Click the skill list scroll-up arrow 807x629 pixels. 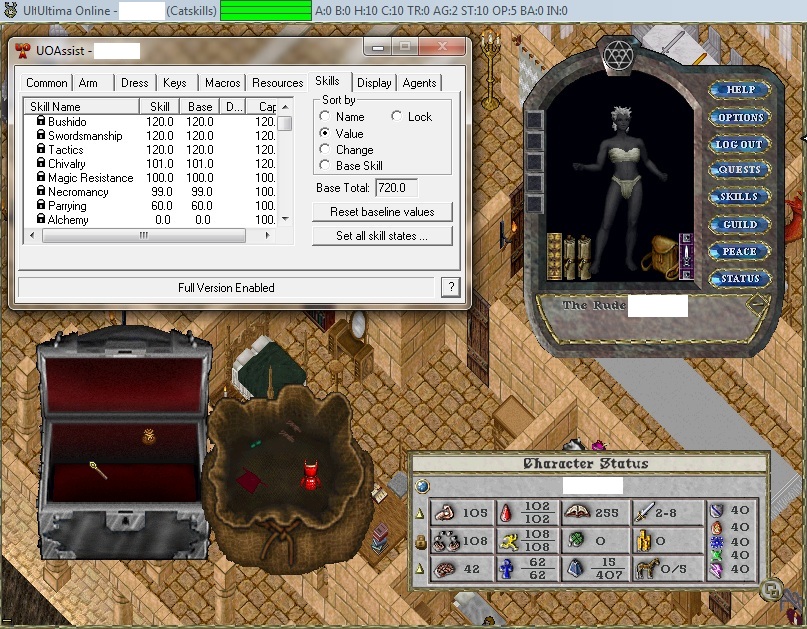285,107
